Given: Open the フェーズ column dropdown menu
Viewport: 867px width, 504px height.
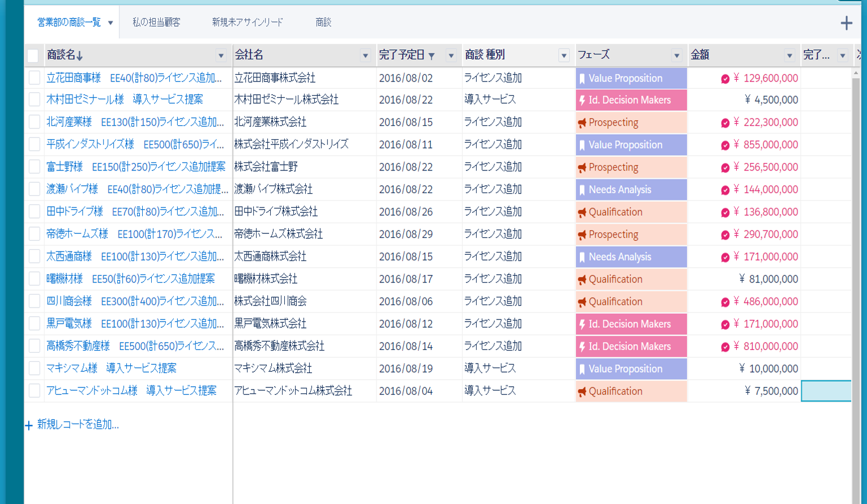Looking at the screenshot, I should 676,55.
